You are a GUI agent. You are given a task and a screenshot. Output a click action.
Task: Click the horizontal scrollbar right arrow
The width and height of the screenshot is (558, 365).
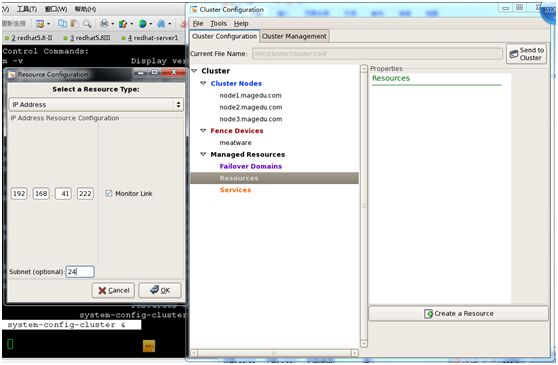pyautogui.click(x=355, y=353)
